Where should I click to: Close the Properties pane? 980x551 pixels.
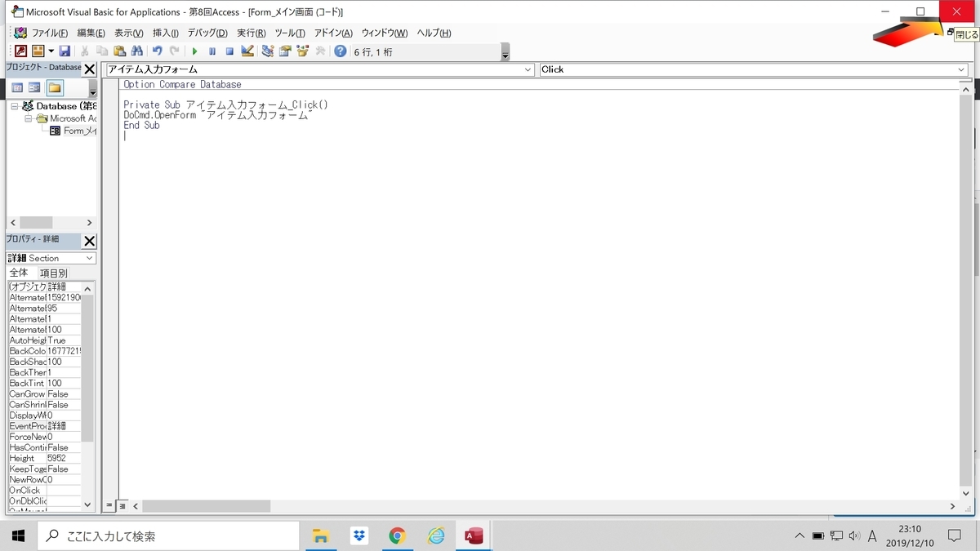coord(90,241)
